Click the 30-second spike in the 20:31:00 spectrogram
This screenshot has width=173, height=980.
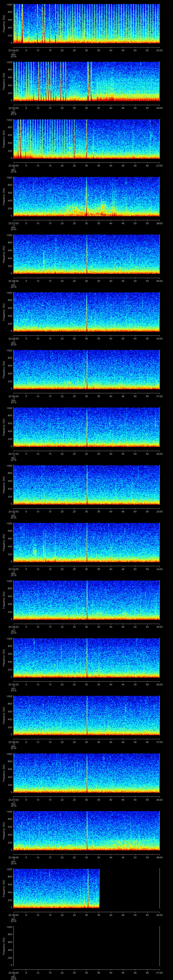coord(87,427)
